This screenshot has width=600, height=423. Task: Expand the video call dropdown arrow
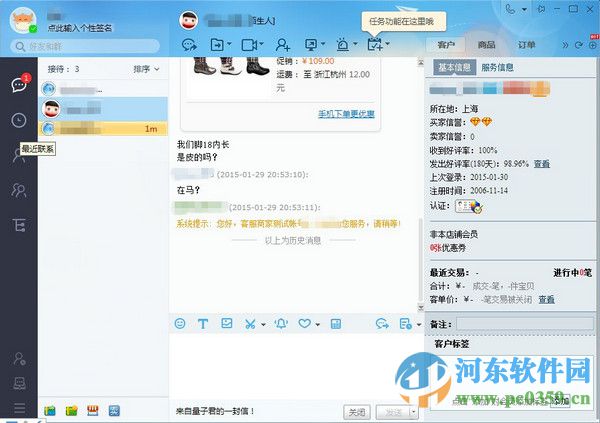point(261,44)
